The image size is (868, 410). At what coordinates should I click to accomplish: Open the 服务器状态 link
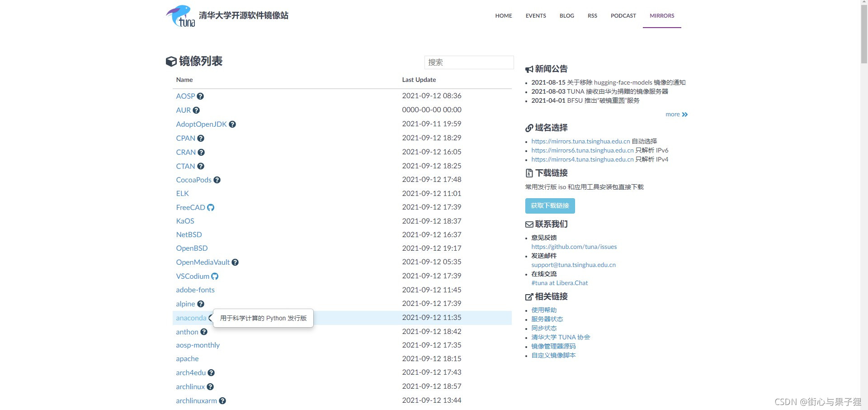point(547,319)
